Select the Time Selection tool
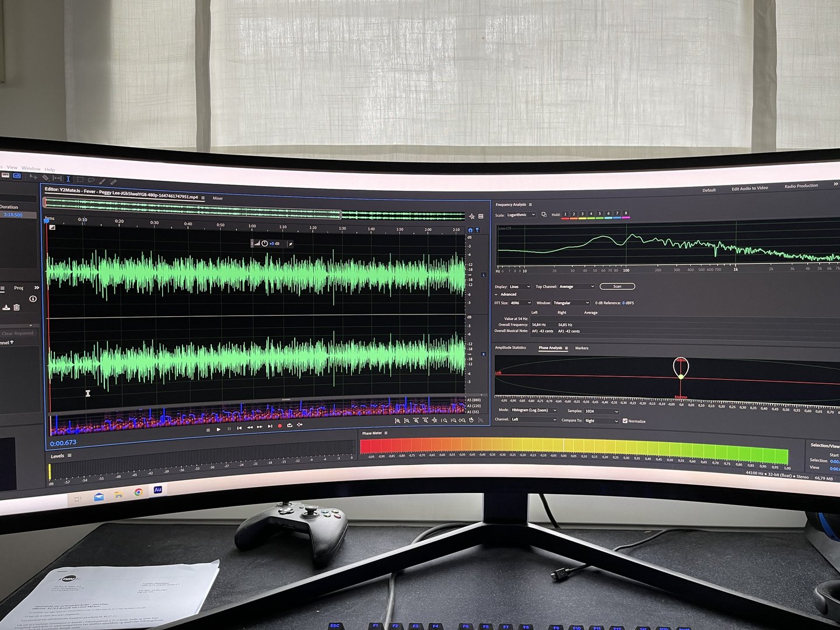The height and width of the screenshot is (630, 840). [x=68, y=178]
